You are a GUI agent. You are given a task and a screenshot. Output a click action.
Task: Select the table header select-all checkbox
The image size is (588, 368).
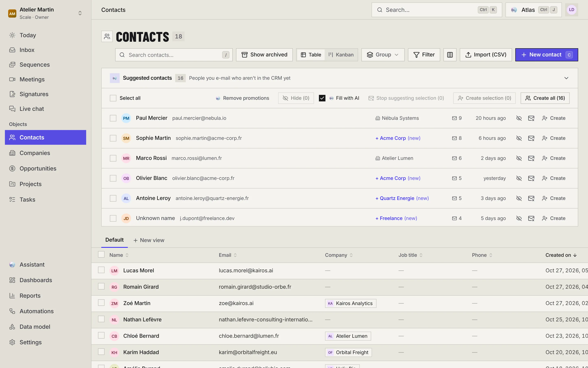pos(101,255)
